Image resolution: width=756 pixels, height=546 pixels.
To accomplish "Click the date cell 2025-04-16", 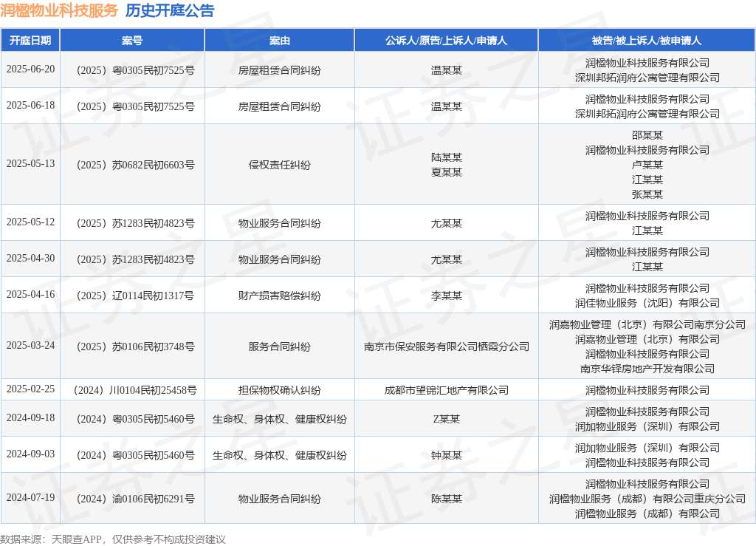I will point(30,294).
